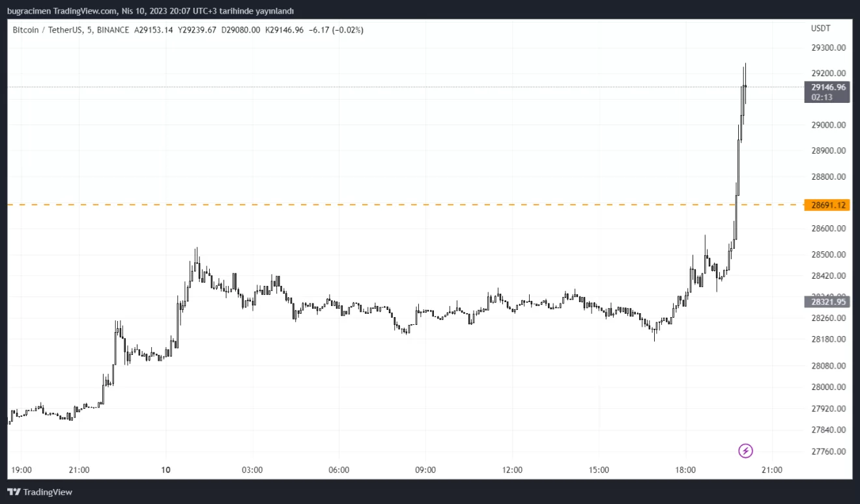Click the −6.17 (−0.02%) change value

pyautogui.click(x=336, y=30)
